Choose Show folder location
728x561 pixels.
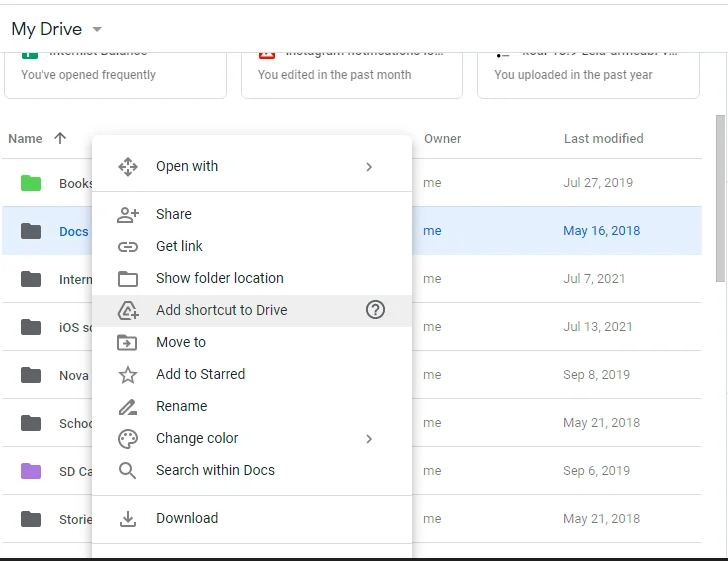click(x=252, y=278)
